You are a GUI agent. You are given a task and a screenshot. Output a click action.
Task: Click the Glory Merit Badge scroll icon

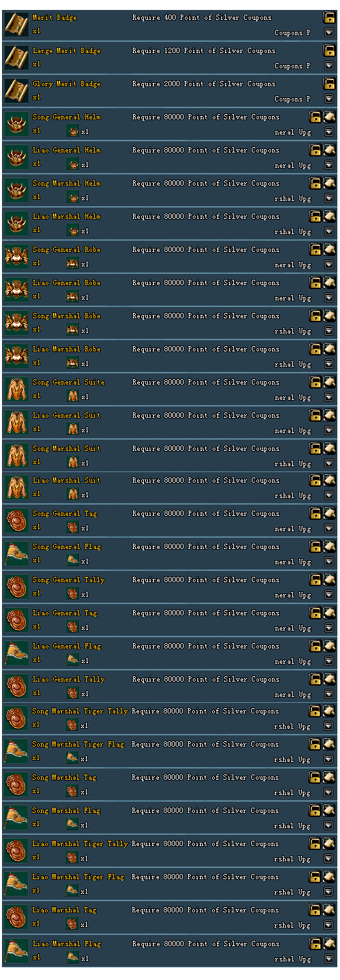15,90
